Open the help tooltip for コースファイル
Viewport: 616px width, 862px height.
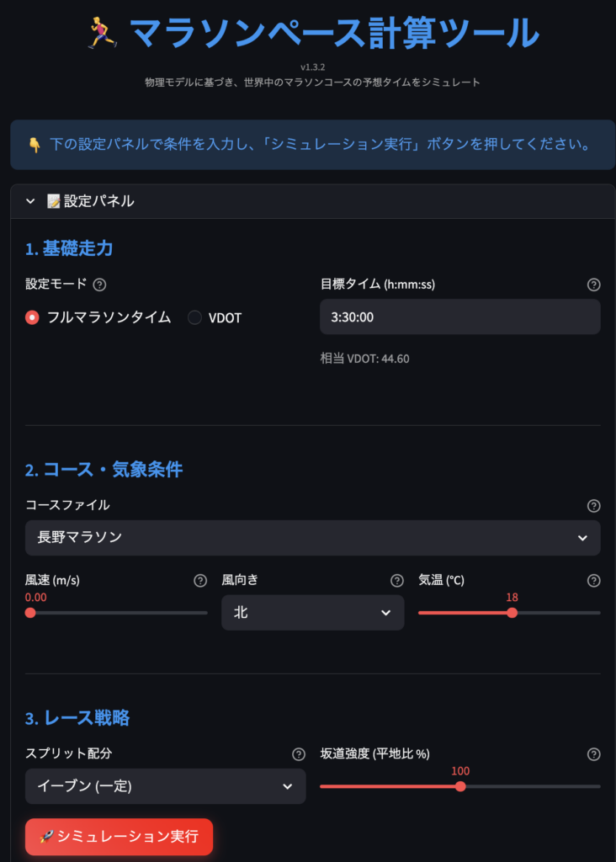coord(593,504)
